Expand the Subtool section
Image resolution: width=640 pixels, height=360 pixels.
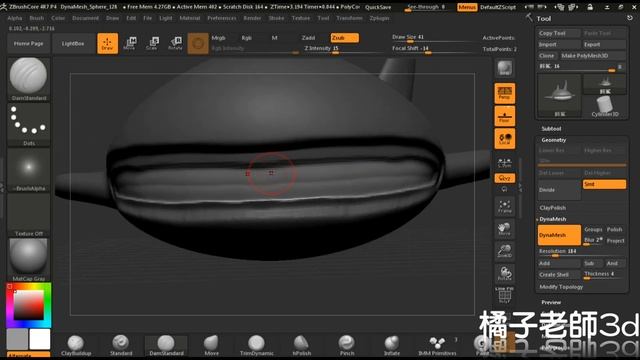551,129
